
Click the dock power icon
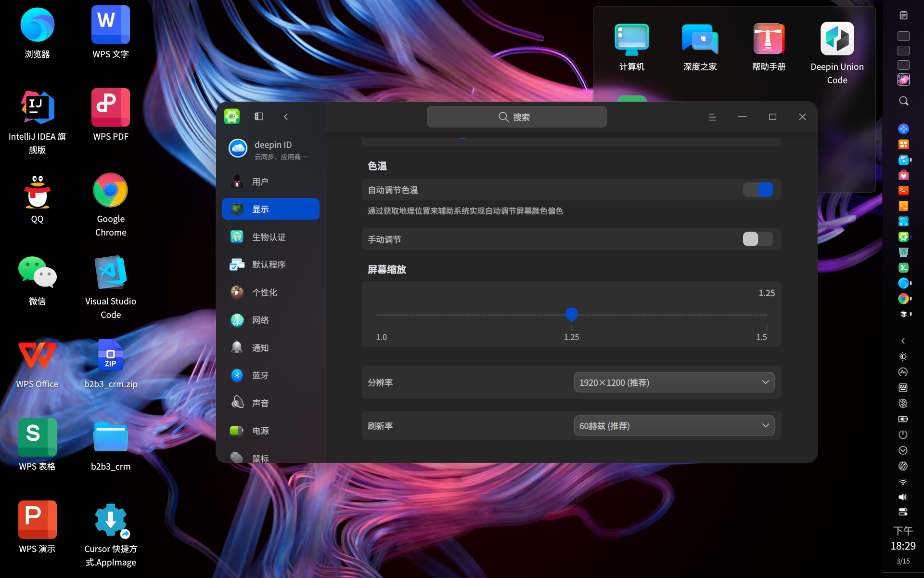click(x=903, y=434)
